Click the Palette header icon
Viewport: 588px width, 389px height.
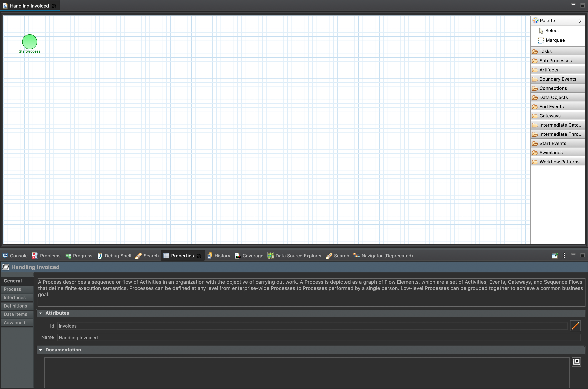(x=535, y=20)
